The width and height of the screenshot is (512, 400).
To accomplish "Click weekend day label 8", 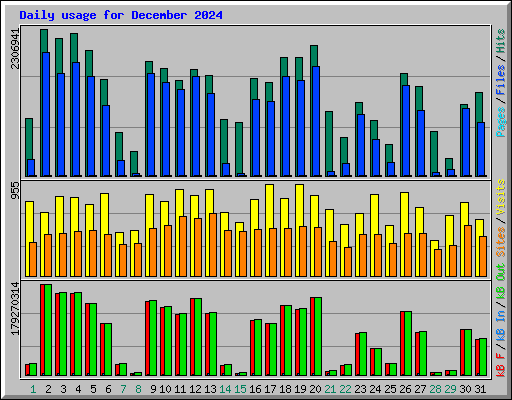I will (x=138, y=389).
